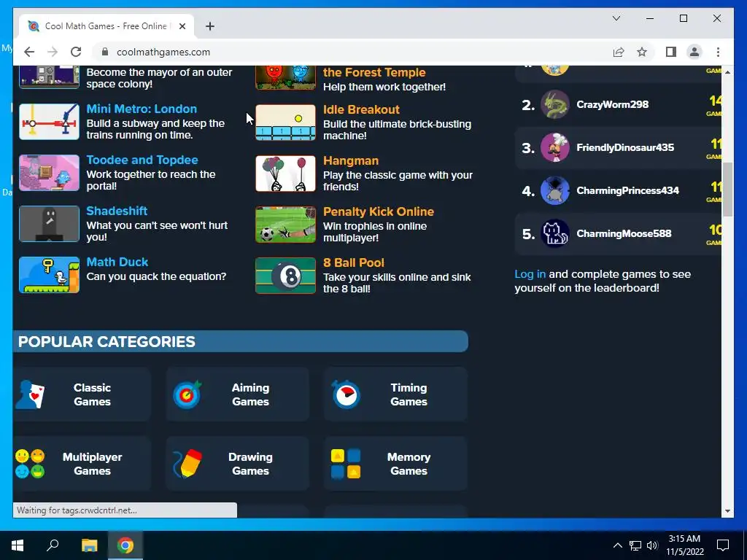
Task: Click the Log in link
Action: point(530,274)
